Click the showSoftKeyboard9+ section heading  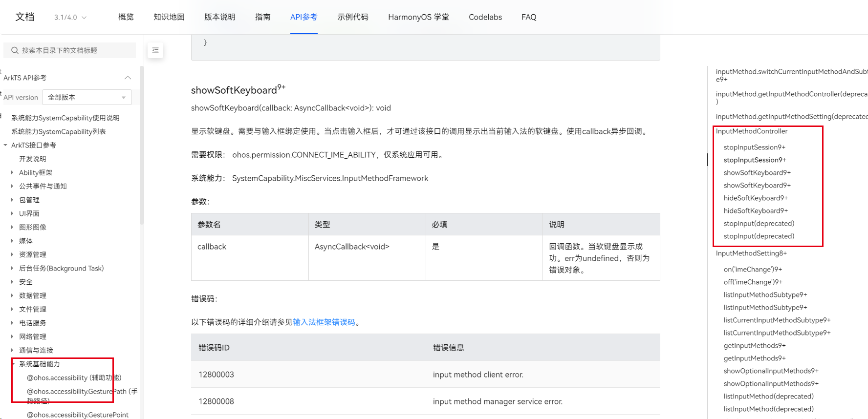tap(238, 89)
